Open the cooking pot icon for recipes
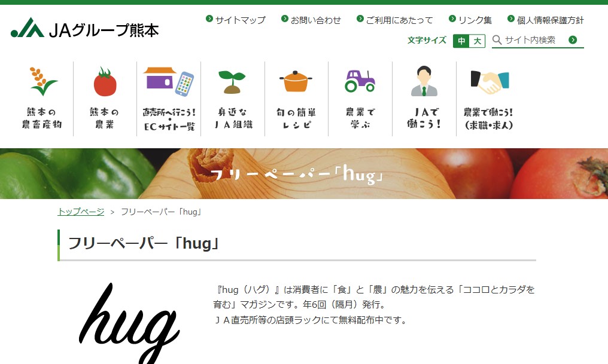 tap(296, 81)
